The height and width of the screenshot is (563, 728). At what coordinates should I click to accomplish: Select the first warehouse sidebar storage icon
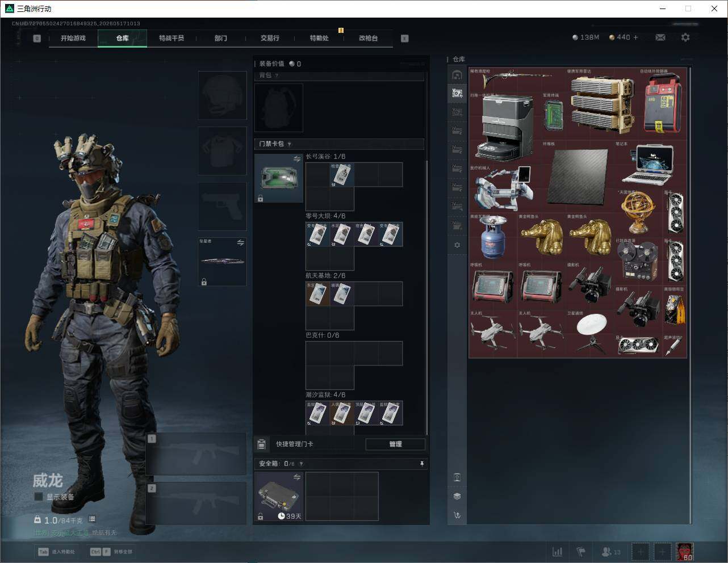click(457, 75)
